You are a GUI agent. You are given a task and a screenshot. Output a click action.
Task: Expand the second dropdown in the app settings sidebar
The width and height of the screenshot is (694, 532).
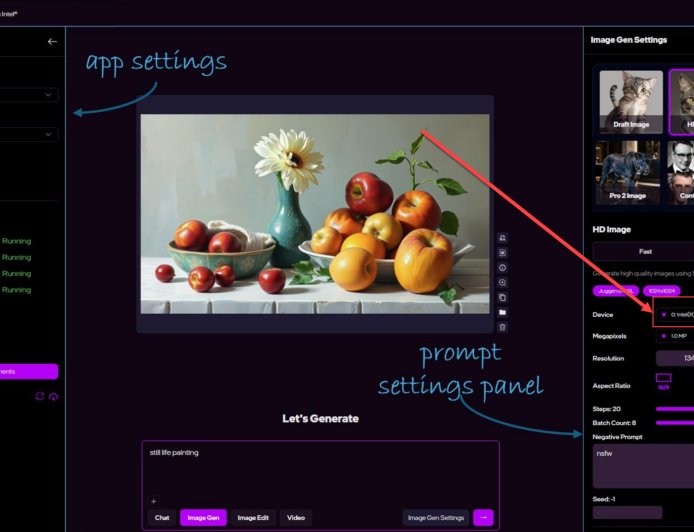(x=29, y=134)
